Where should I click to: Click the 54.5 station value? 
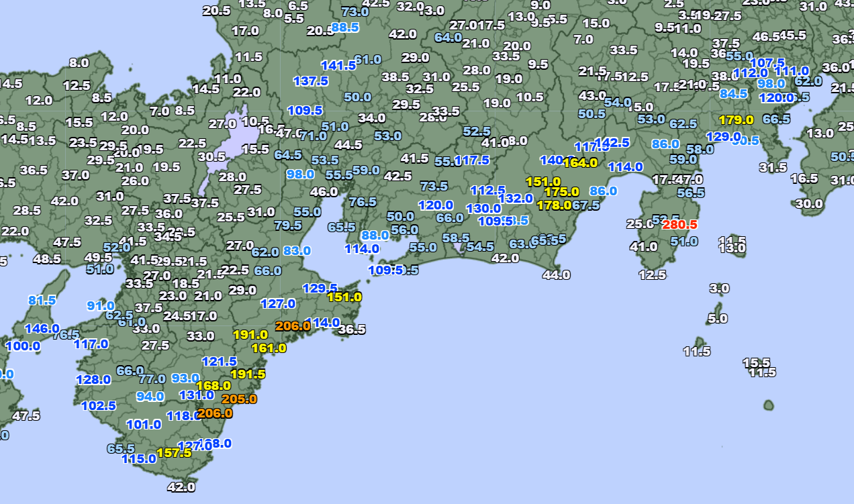point(480,246)
